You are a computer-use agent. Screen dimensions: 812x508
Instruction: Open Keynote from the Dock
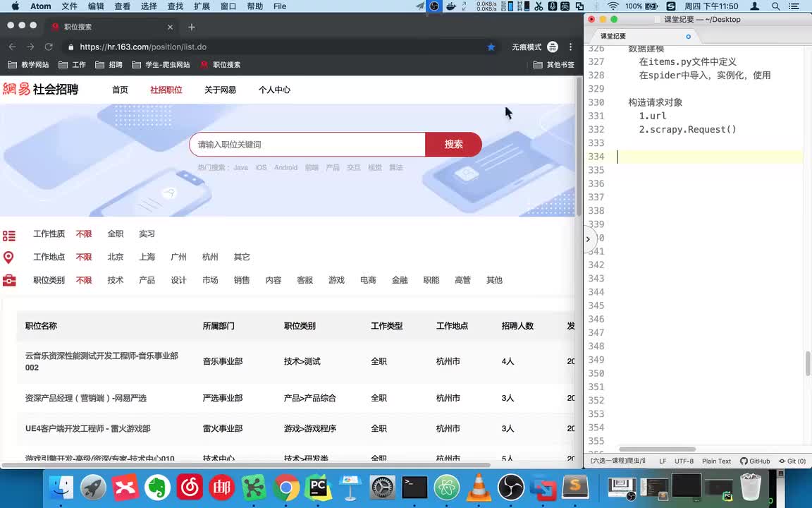point(350,488)
